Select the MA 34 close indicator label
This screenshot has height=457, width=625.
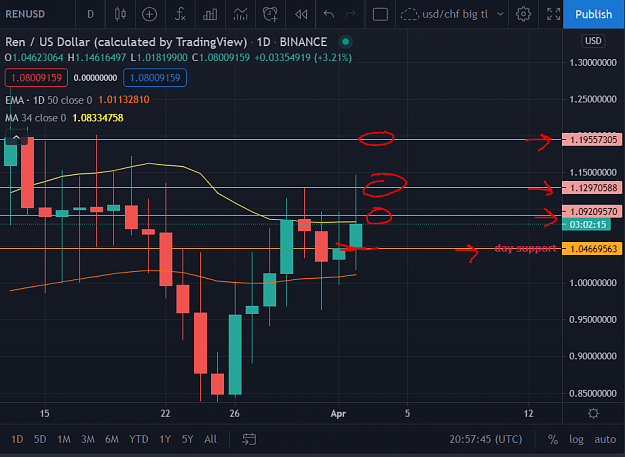click(35, 118)
